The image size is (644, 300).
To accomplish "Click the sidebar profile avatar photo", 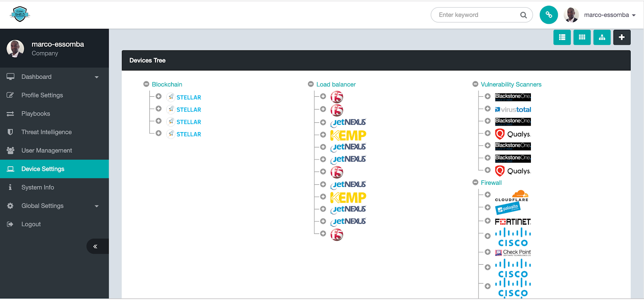I will pos(15,49).
